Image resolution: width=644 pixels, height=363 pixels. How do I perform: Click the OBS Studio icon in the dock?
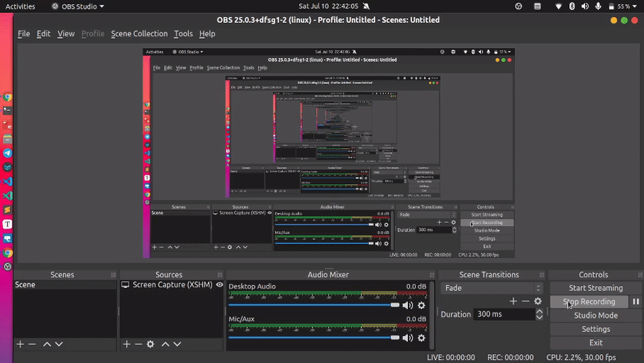point(7,267)
